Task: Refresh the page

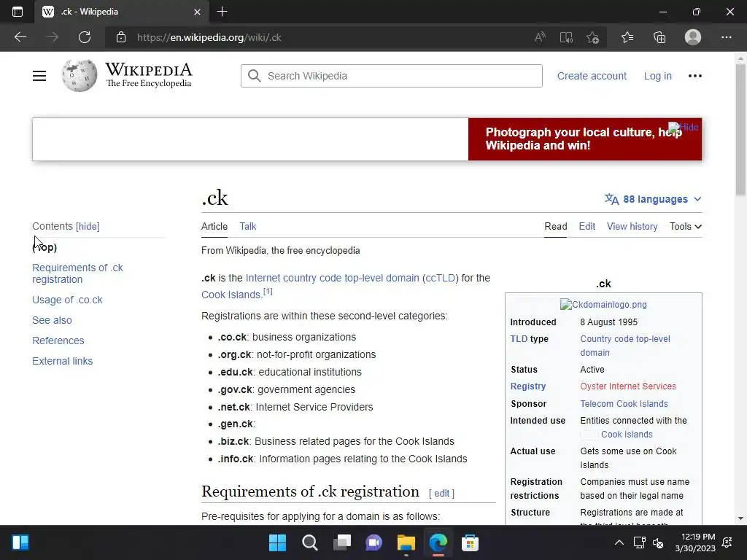Action: 85,37
